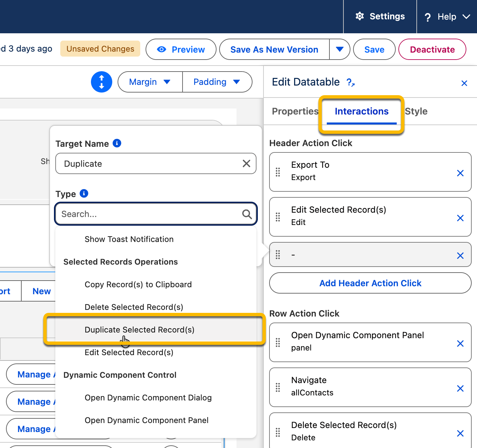
Task: Select Duplicate Selected Record(s) option
Action: pyautogui.click(x=140, y=330)
